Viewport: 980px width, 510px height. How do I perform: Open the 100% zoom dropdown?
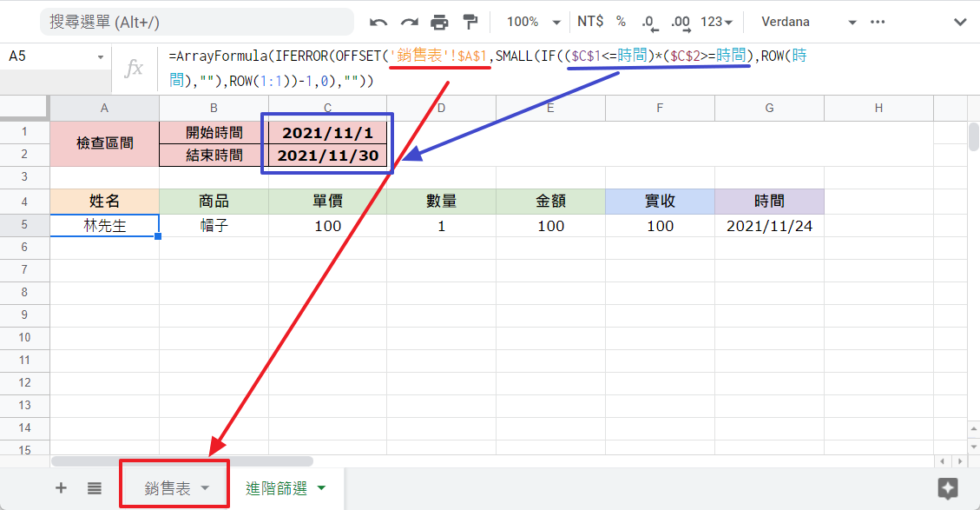click(x=533, y=22)
